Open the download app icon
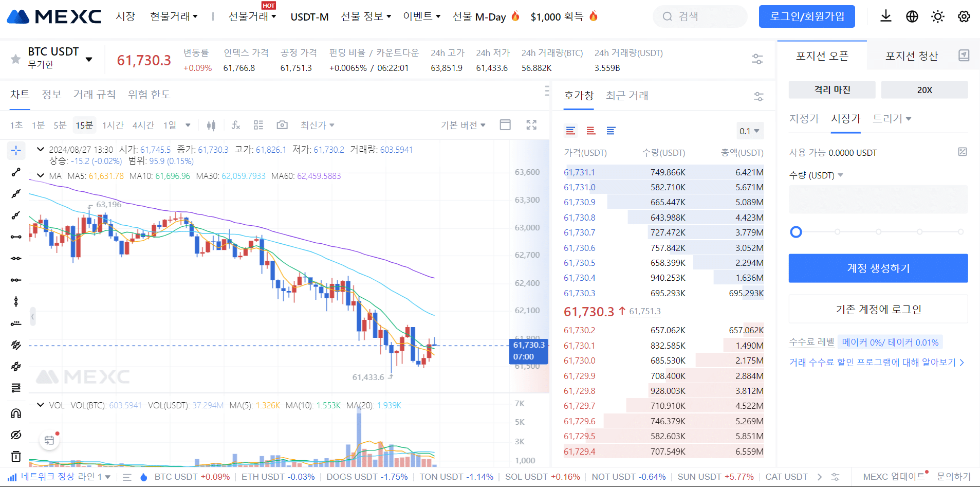This screenshot has width=980, height=487. coord(886,16)
